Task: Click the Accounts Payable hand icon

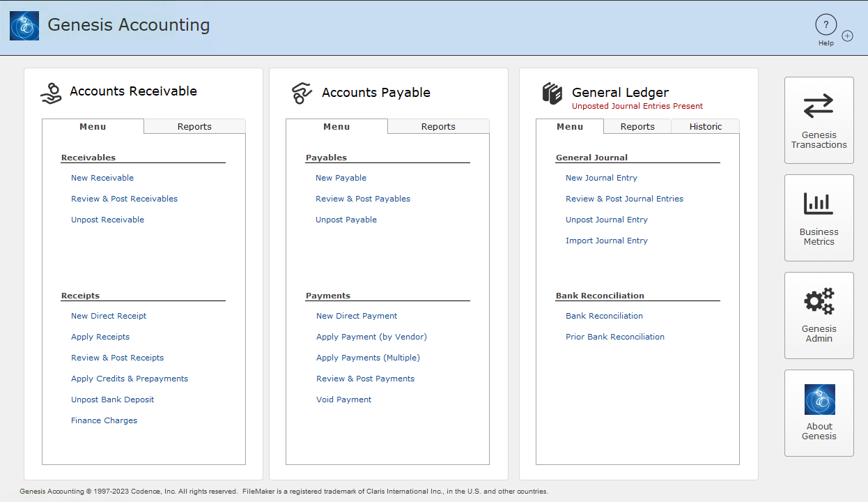Action: [301, 92]
